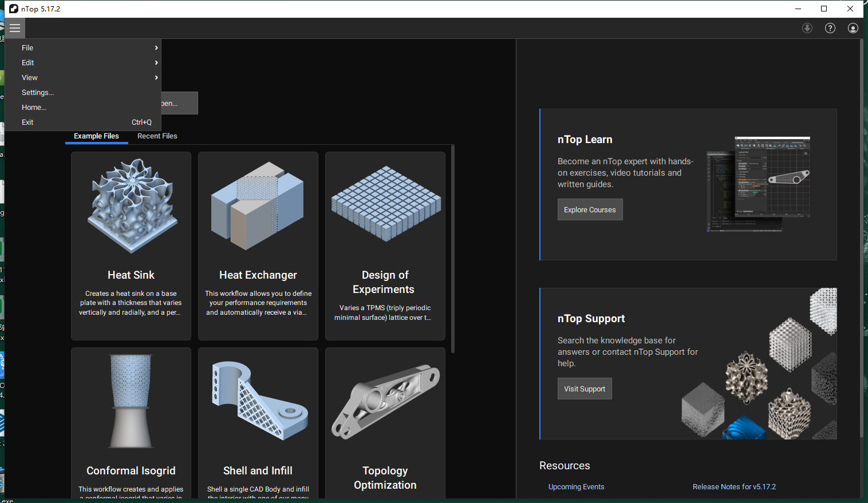This screenshot has height=503, width=868.
Task: Open the help question mark icon
Action: pos(830,28)
